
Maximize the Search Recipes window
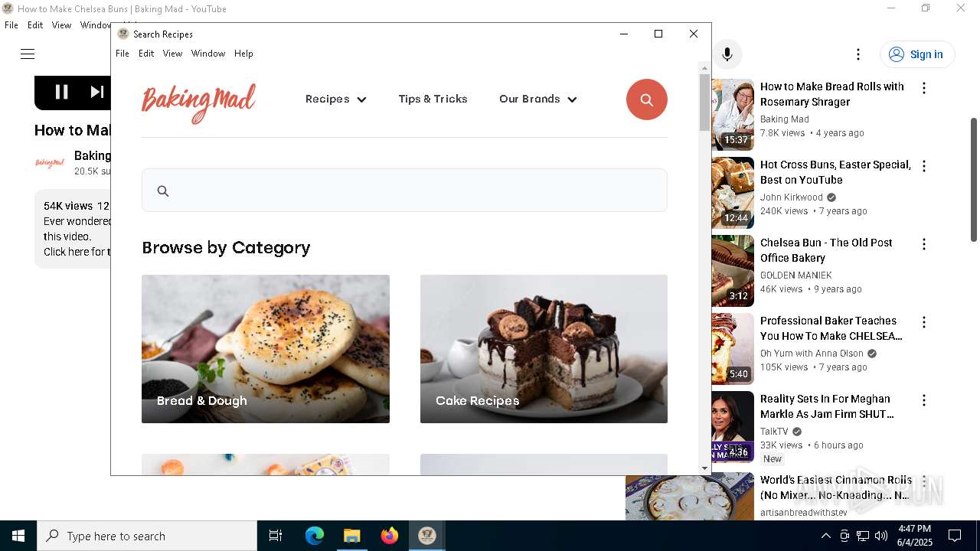(x=658, y=34)
